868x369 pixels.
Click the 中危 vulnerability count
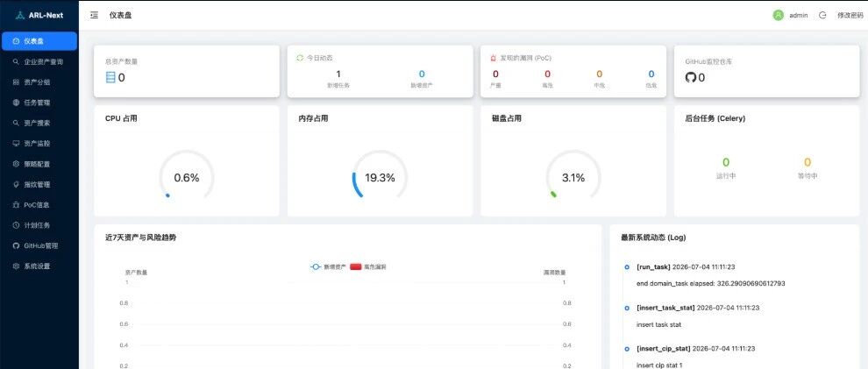[599, 75]
